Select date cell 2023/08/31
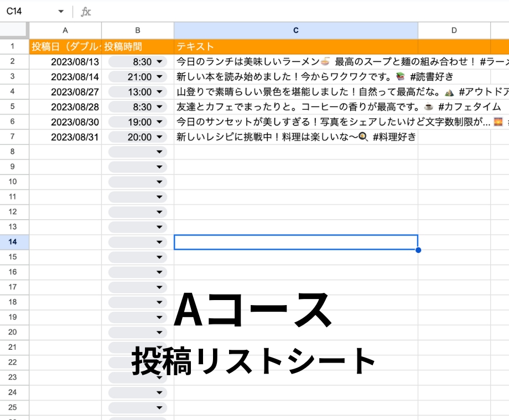The height and width of the screenshot is (420, 509). (65, 137)
